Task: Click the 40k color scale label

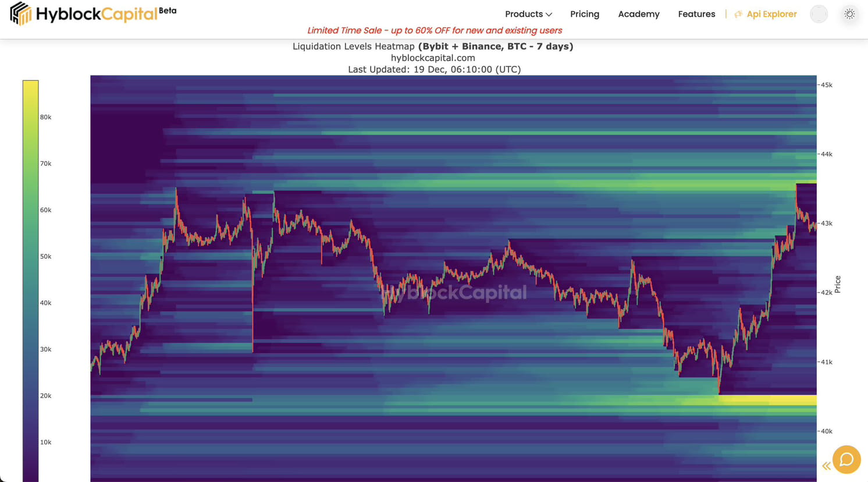Action: (x=45, y=303)
